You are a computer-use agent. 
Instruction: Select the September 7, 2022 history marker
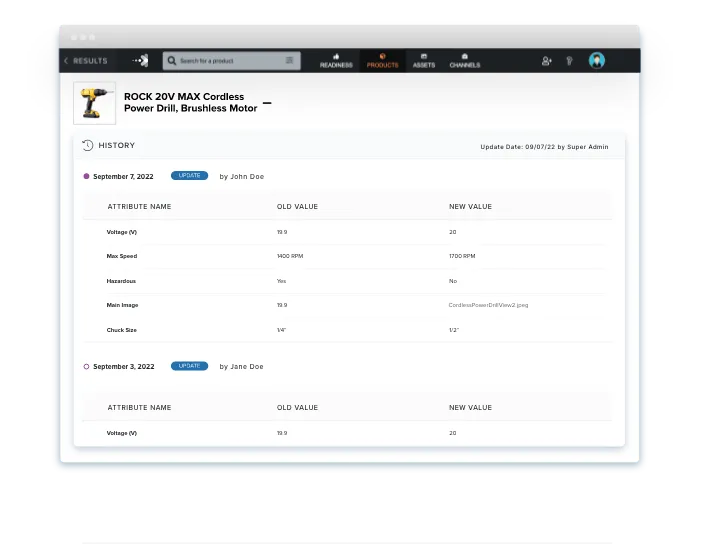[x=87, y=176]
